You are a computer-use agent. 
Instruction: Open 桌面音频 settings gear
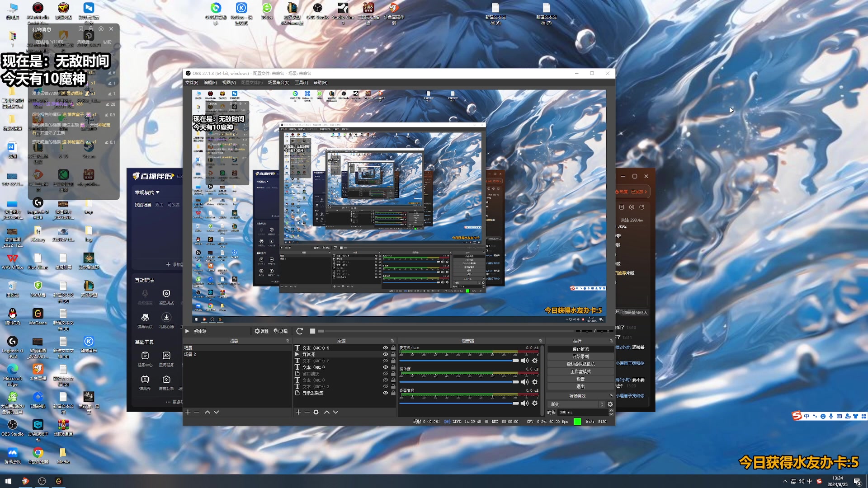pos(535,403)
